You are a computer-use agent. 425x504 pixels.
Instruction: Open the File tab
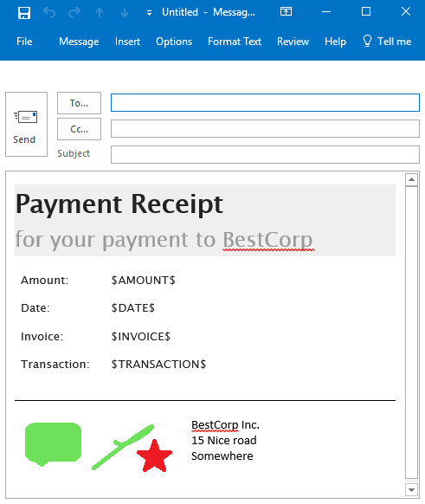[x=24, y=42]
